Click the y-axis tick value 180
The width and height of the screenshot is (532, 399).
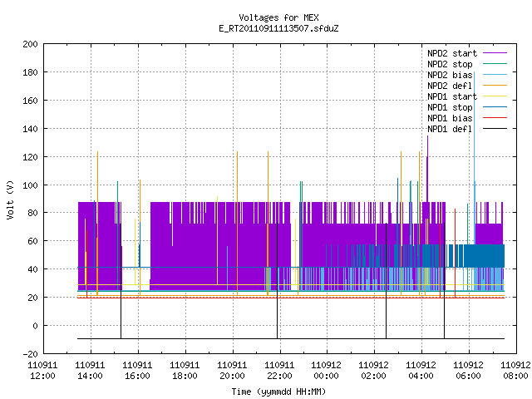30,72
